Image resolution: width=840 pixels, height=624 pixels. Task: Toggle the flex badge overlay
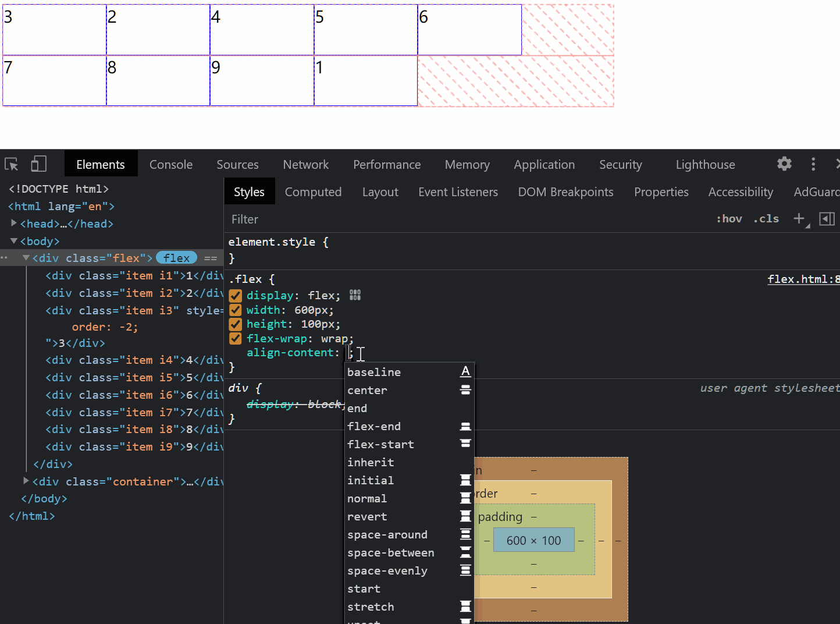[x=176, y=258]
